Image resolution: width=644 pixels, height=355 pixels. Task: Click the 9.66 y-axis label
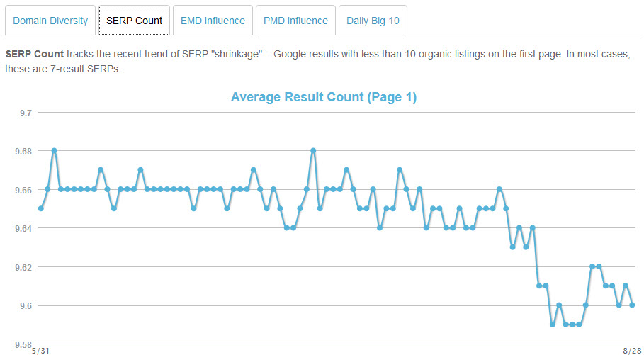click(24, 190)
